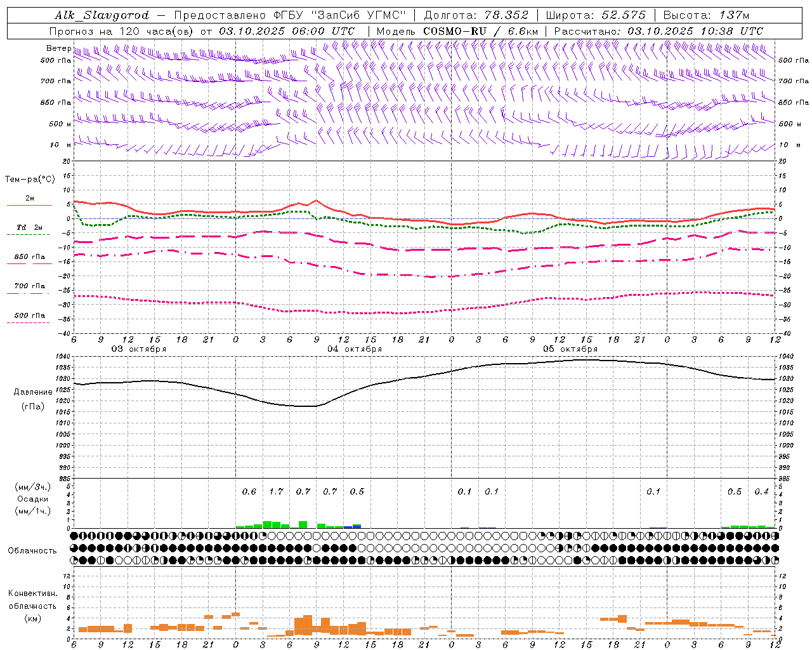812x650 pixels.
Task: Click the longitude value Долгота: 78.352
Action: (x=475, y=15)
